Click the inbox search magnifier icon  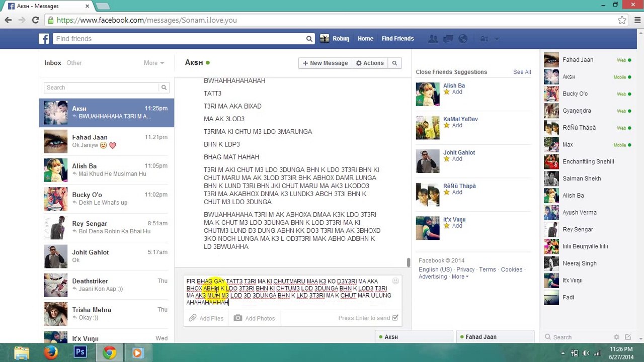(x=164, y=87)
